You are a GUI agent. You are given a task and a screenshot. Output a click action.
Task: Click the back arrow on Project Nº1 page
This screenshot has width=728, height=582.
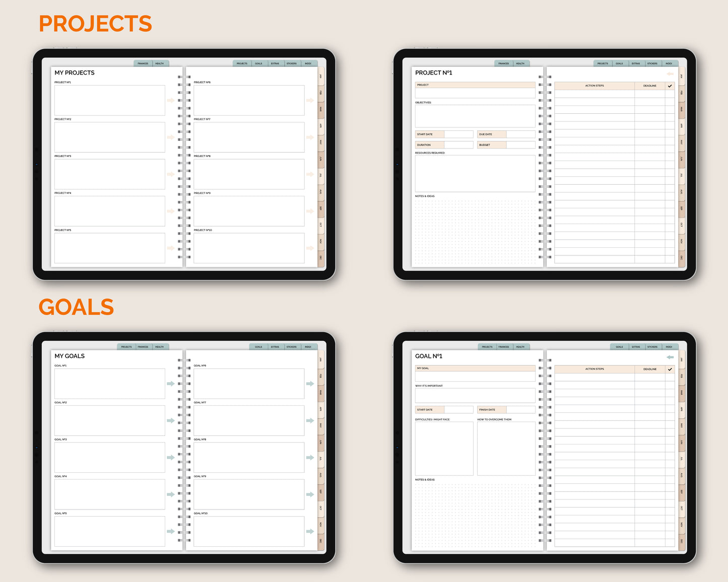670,74
